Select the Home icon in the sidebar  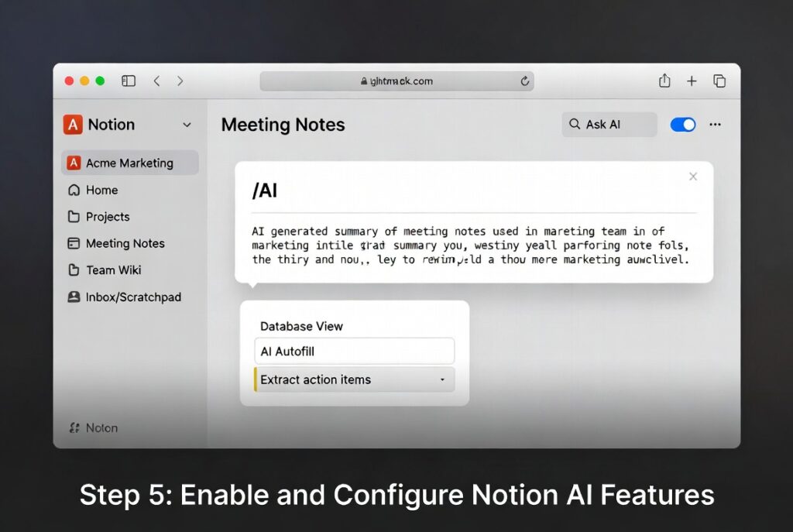click(73, 190)
